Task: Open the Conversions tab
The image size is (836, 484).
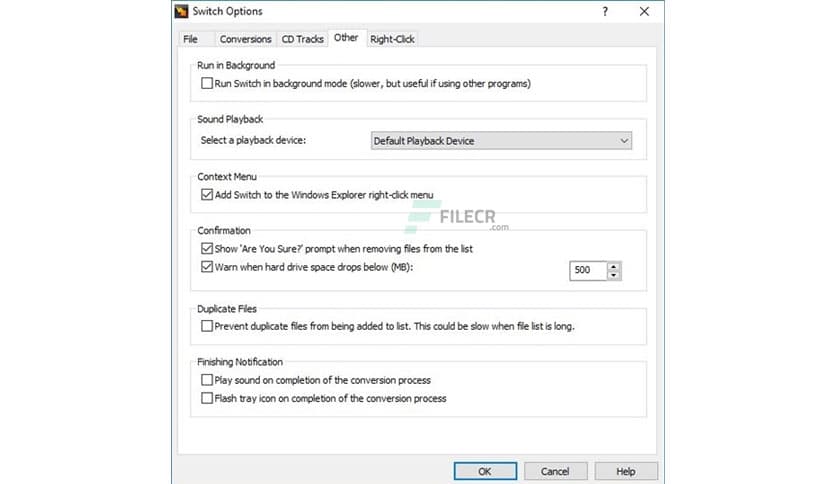Action: (x=245, y=39)
